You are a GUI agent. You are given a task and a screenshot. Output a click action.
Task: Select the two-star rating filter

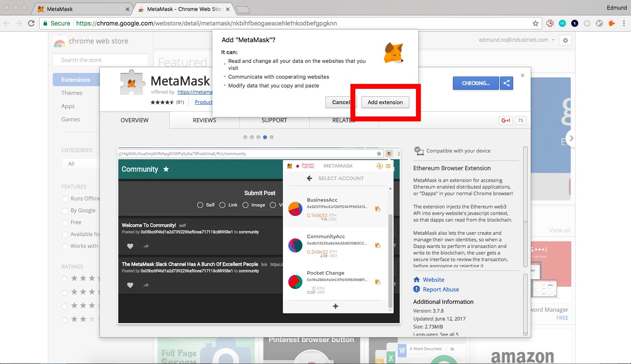coord(65,320)
